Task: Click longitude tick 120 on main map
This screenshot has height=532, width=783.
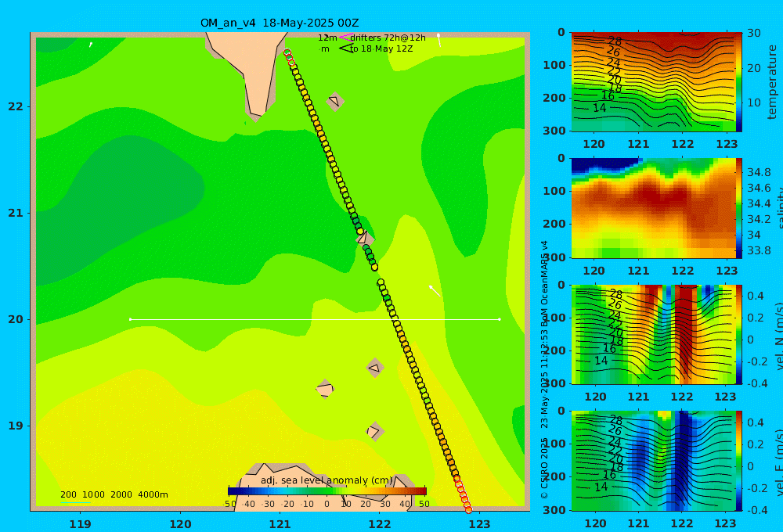Action: pos(180,524)
